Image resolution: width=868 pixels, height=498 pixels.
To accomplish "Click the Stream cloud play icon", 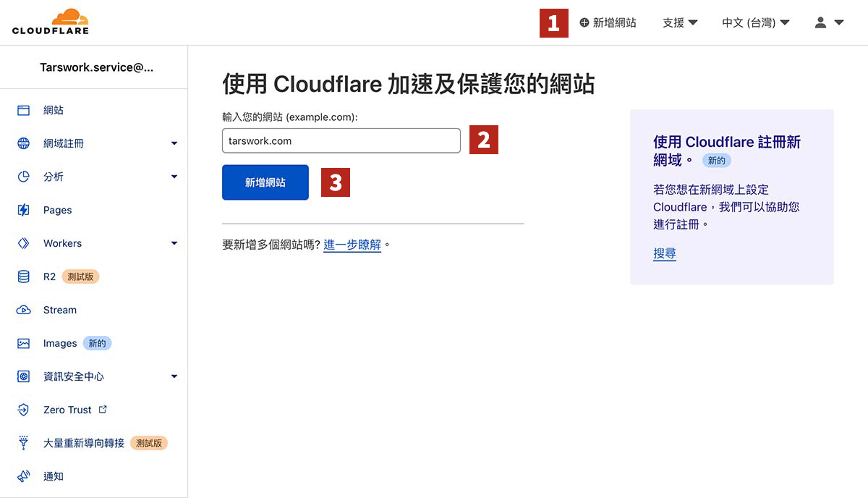I will pyautogui.click(x=23, y=310).
